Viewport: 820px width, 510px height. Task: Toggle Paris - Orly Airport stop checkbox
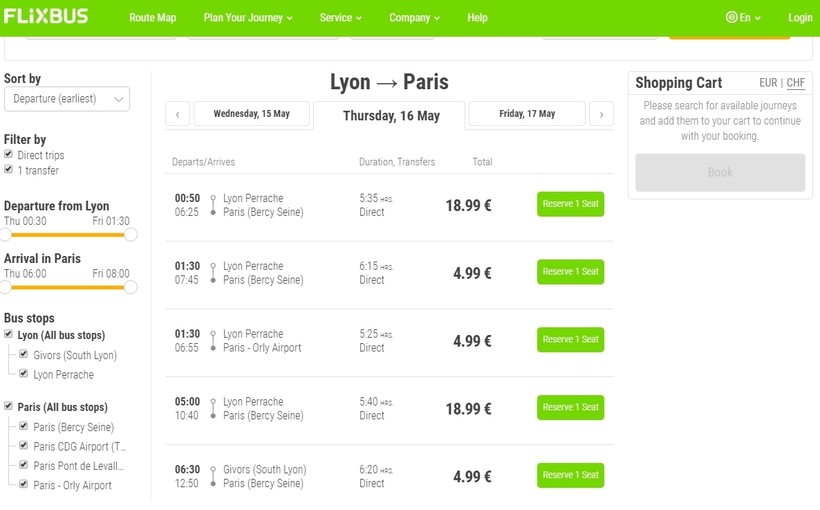coord(24,485)
